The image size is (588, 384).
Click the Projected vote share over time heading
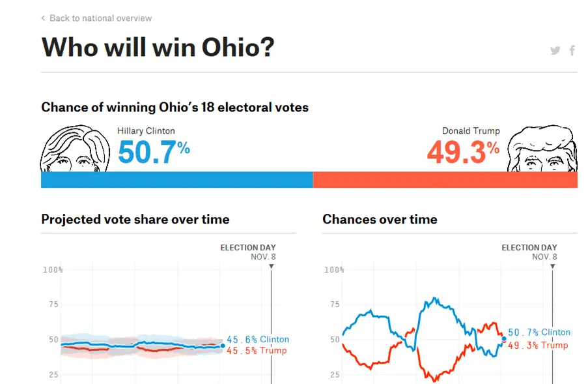click(135, 220)
